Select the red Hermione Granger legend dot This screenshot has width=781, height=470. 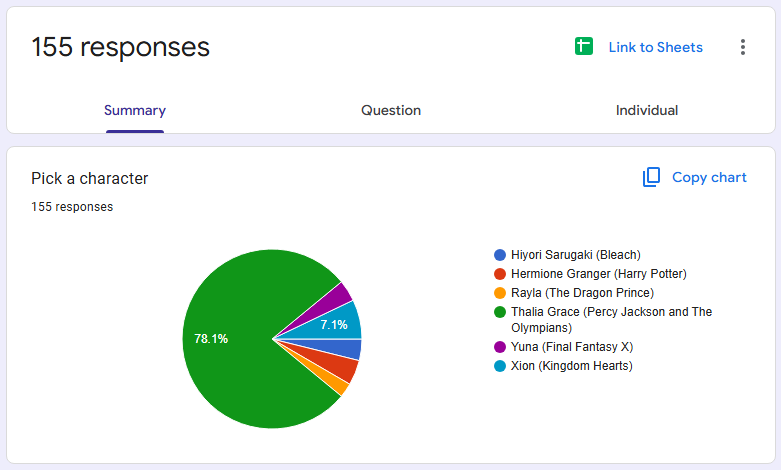(x=500, y=274)
